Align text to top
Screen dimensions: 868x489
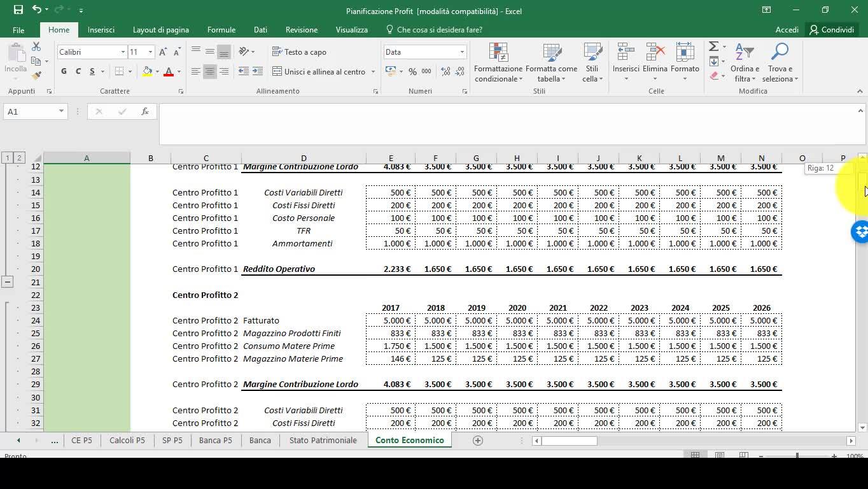195,52
